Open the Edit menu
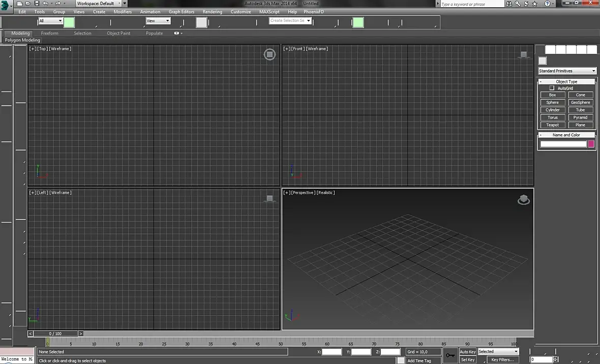 pos(22,12)
